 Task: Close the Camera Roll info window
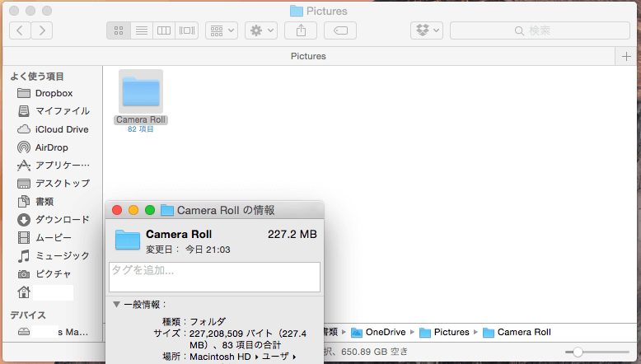[117, 210]
